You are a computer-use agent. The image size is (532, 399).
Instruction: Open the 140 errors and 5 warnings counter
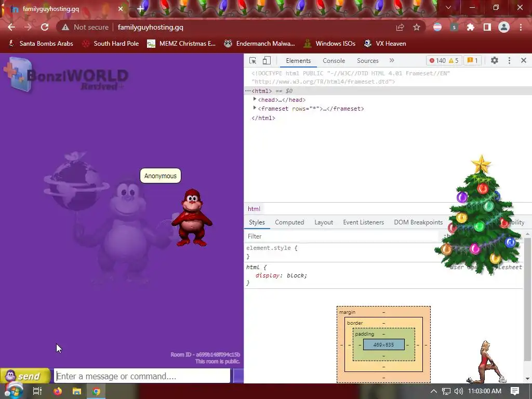click(x=444, y=61)
